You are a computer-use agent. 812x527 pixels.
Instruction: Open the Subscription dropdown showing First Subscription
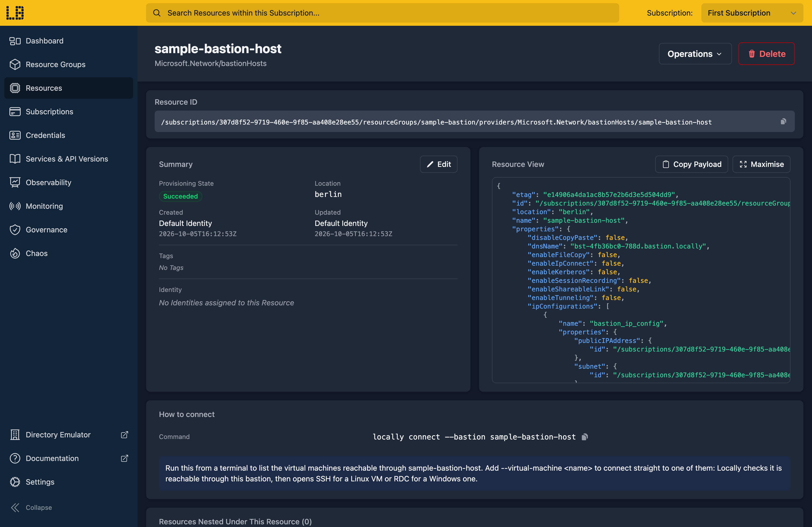tap(752, 13)
